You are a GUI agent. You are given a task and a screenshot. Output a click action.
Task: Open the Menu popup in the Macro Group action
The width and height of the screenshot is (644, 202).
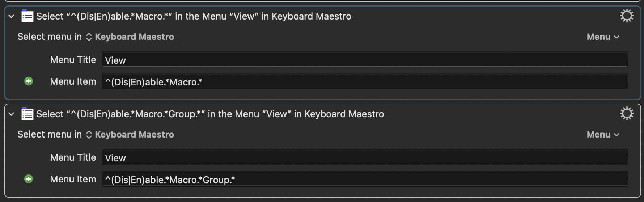[x=603, y=135]
